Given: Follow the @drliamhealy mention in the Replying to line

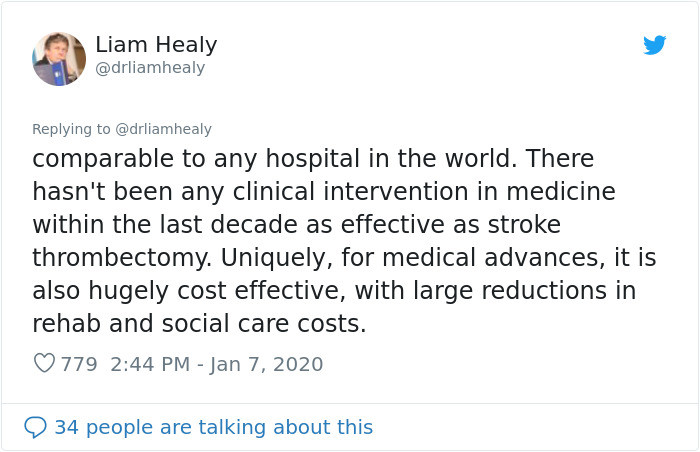Looking at the screenshot, I should pyautogui.click(x=163, y=129).
